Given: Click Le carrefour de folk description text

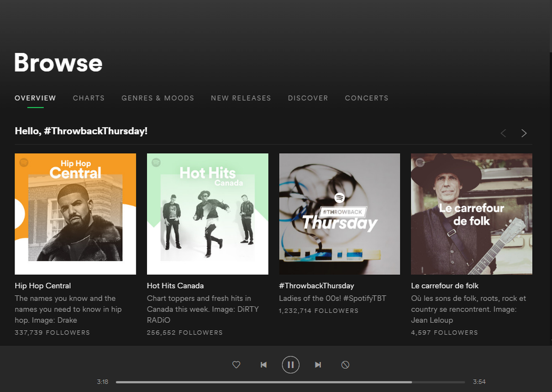Looking at the screenshot, I should (x=469, y=309).
